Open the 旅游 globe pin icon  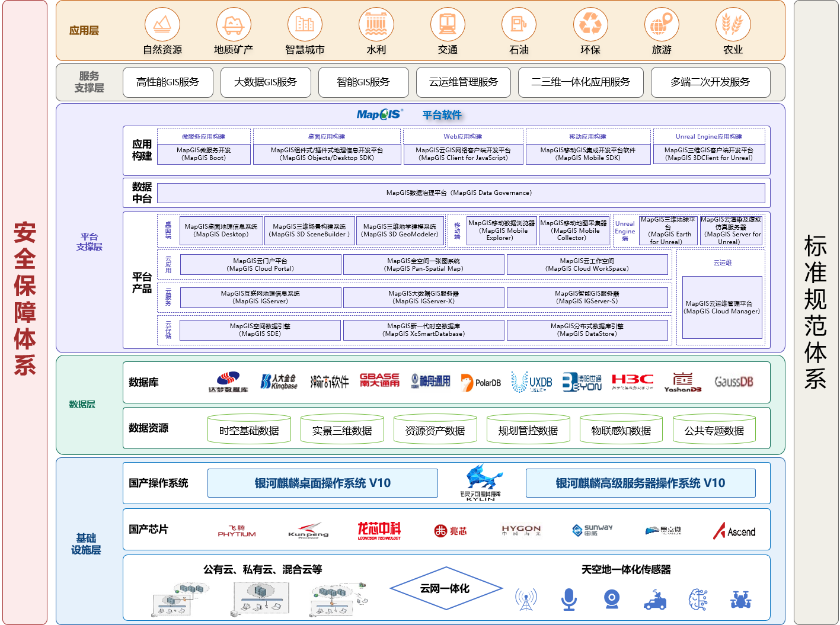coord(662,24)
